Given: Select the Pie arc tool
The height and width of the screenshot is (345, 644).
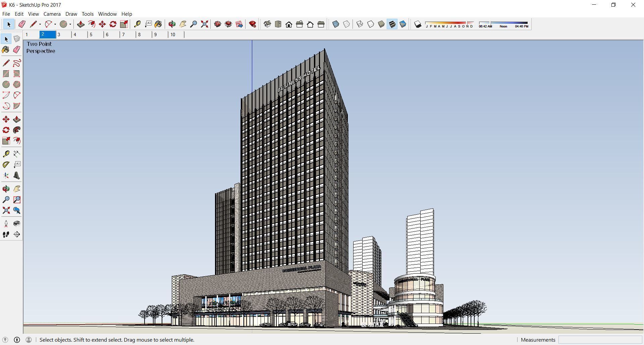Looking at the screenshot, I should (x=17, y=106).
